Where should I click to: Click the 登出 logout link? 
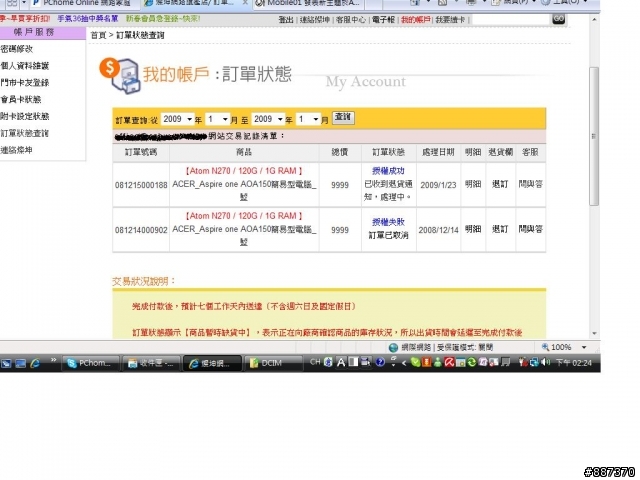286,20
